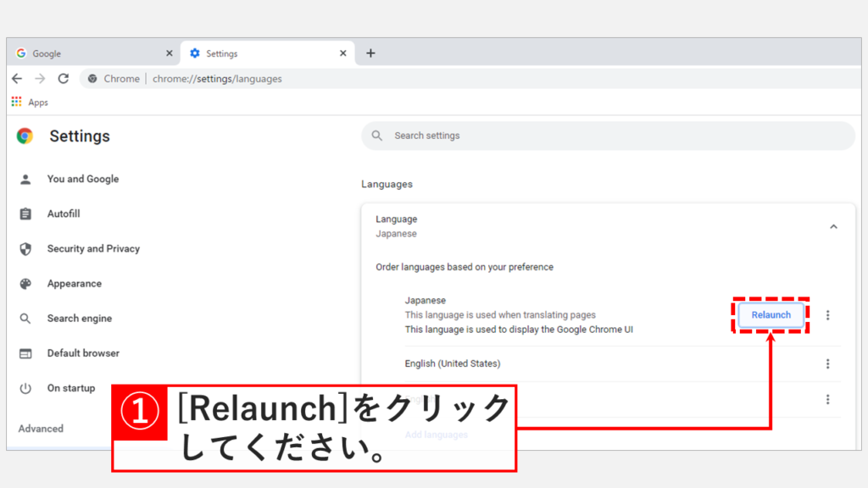Click the Search engine magnifier icon
This screenshot has width=868, height=488.
point(25,319)
